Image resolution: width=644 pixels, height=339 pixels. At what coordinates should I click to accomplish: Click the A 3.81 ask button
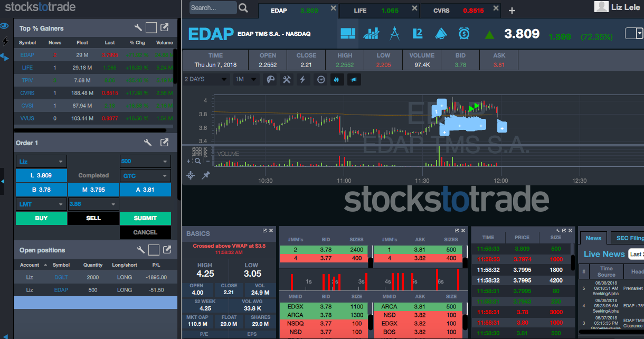pyautogui.click(x=145, y=190)
